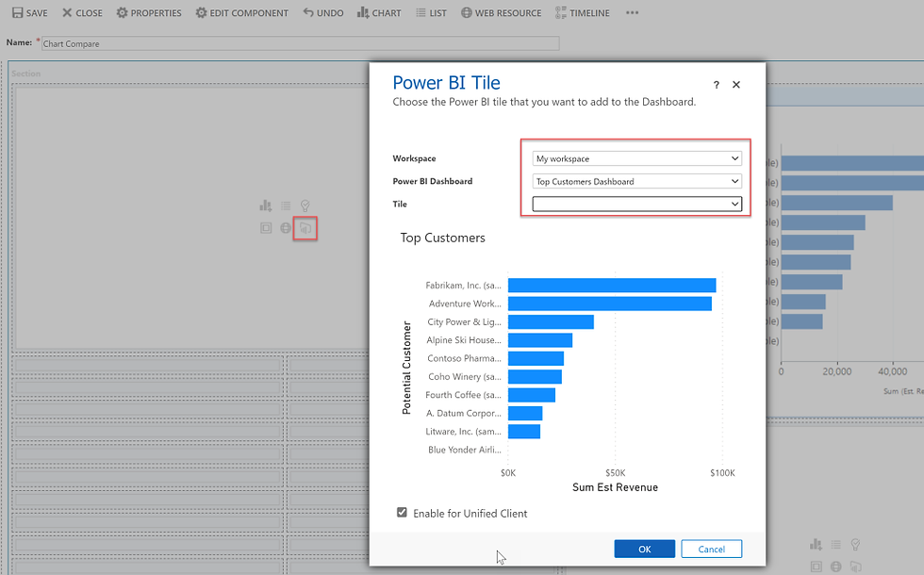This screenshot has height=575, width=924.
Task: Click the iframe icon in the empty section
Action: coord(266,228)
